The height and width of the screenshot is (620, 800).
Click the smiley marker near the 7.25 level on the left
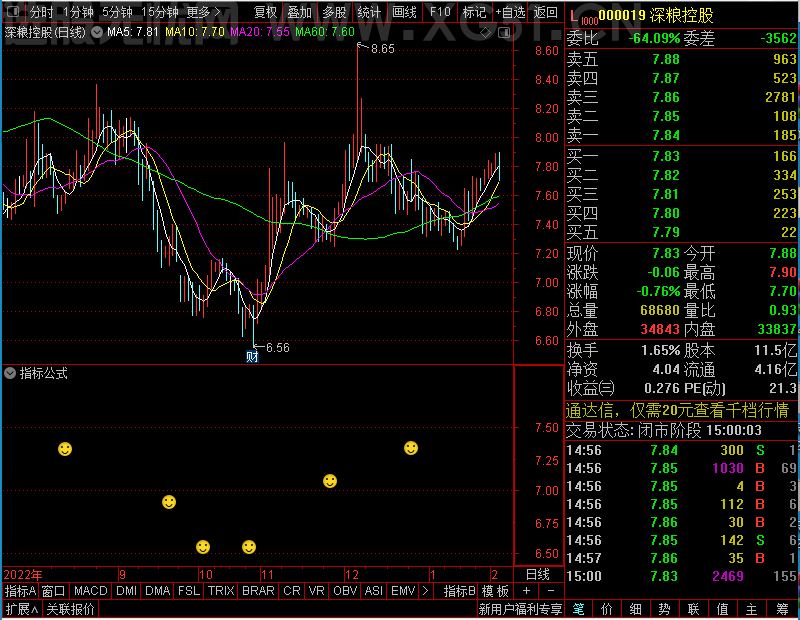coord(65,449)
